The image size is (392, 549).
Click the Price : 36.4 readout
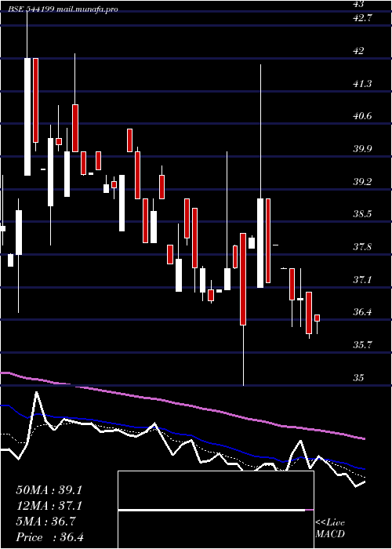point(49,537)
